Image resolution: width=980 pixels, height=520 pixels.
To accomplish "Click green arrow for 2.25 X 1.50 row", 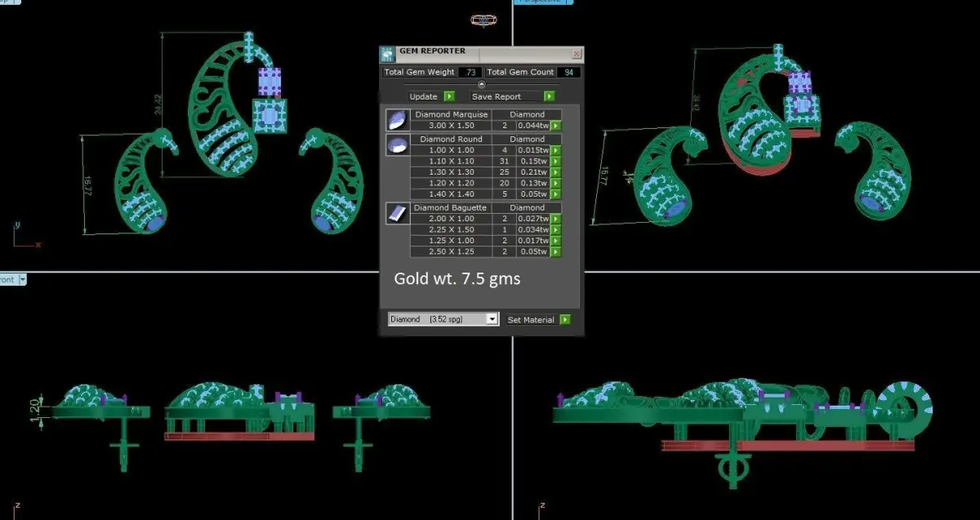I will (x=556, y=230).
